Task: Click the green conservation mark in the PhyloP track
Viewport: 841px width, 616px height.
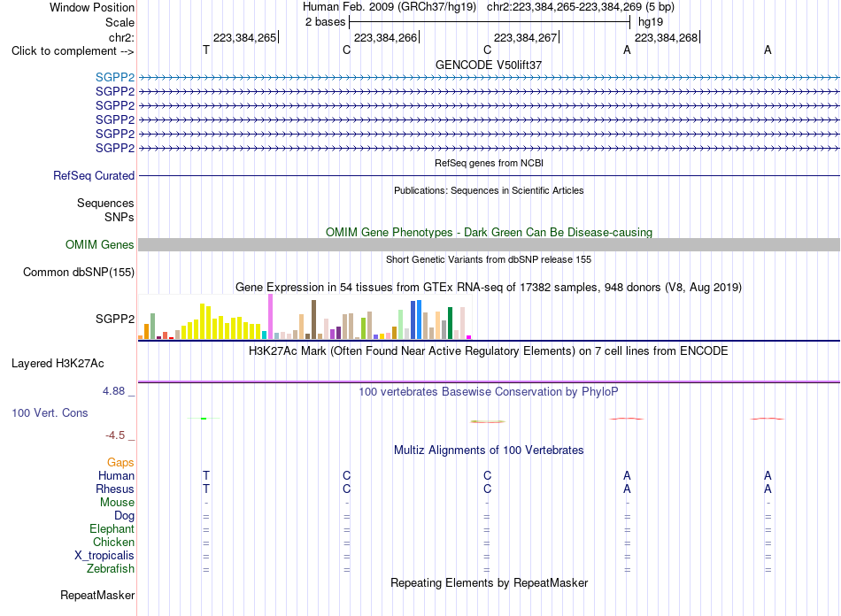Action: coord(204,418)
